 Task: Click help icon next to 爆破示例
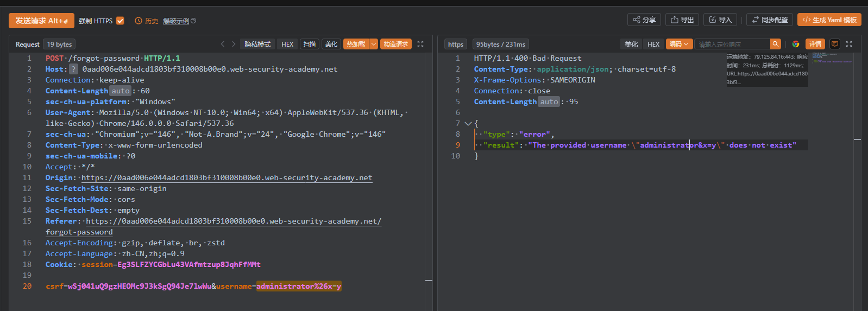pos(193,21)
